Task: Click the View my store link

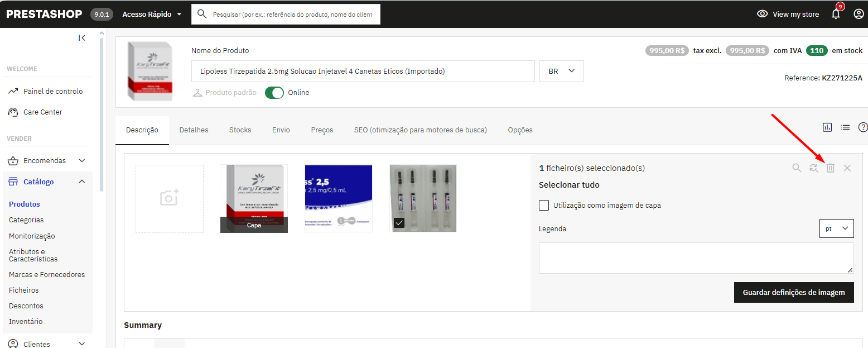Action: pos(788,14)
